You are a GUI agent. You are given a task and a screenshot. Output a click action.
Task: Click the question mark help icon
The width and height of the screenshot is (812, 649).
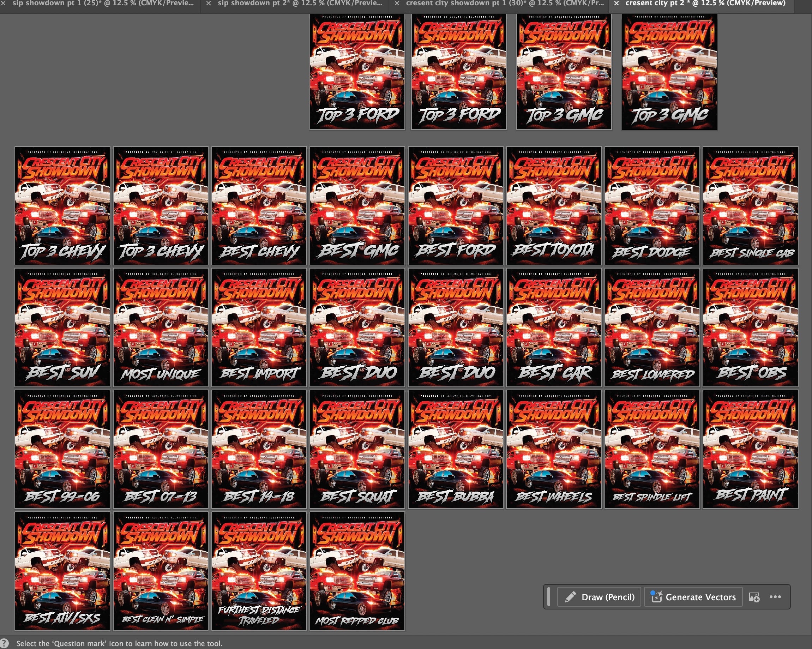point(4,643)
